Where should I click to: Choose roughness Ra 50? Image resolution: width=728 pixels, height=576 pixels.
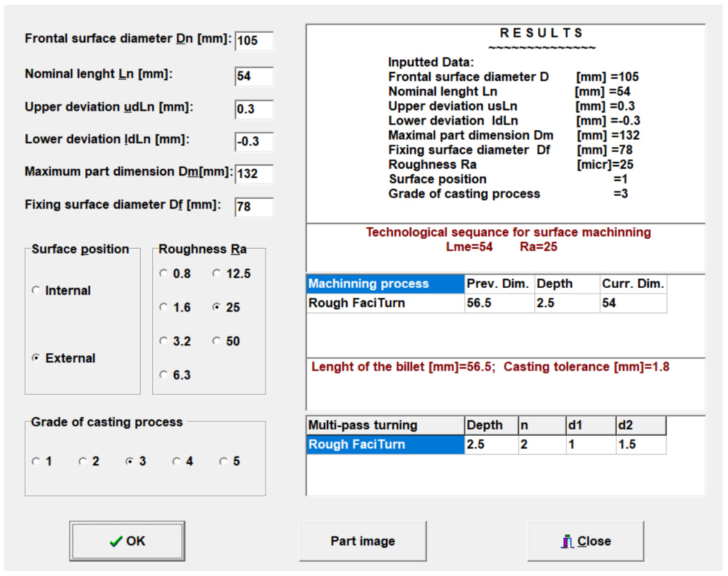216,341
